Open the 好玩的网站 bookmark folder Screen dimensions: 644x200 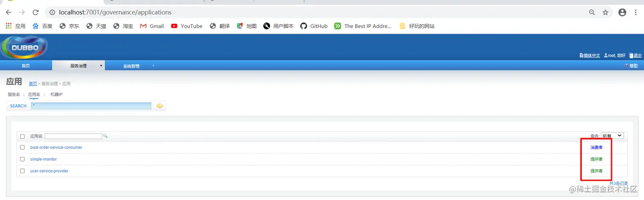click(417, 26)
